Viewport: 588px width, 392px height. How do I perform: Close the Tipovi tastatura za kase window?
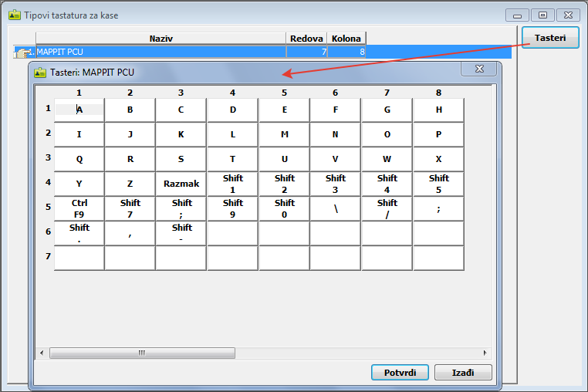pyautogui.click(x=568, y=15)
